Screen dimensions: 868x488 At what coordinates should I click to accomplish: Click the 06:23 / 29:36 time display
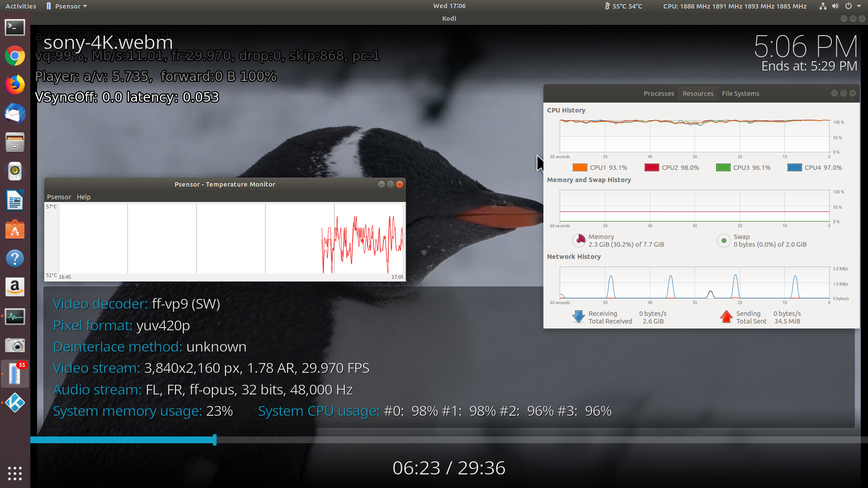click(449, 468)
